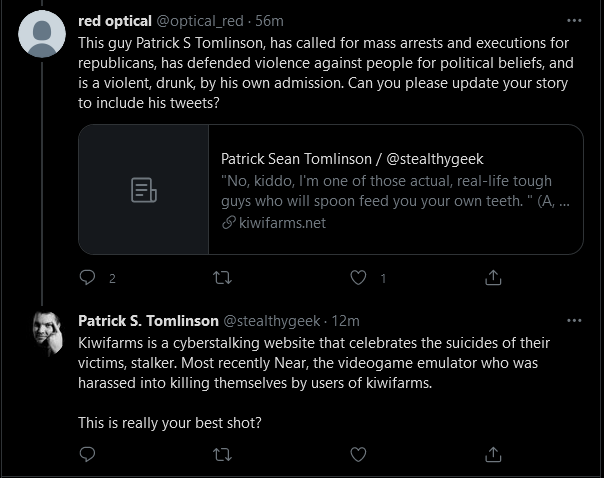Open the Patrick S. Tomlinson display name

(x=148, y=321)
